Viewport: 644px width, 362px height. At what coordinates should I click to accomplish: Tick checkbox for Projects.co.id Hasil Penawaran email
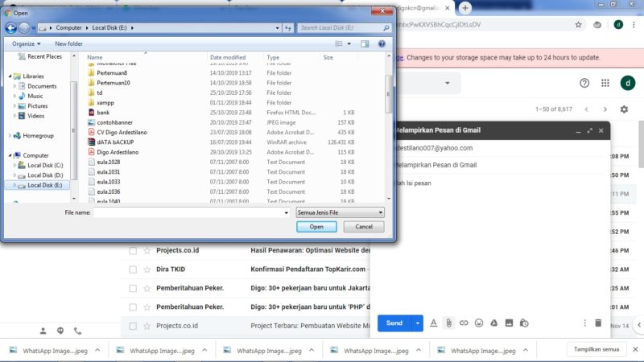pos(133,251)
